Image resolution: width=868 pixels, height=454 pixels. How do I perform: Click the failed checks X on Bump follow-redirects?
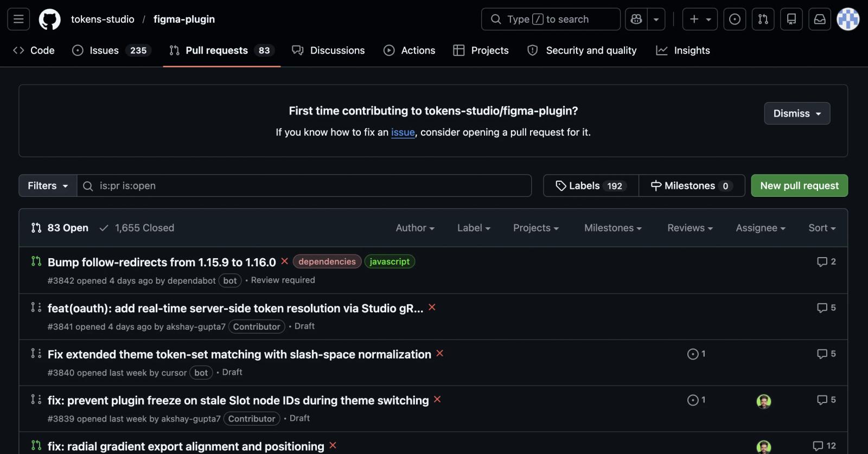(x=284, y=261)
